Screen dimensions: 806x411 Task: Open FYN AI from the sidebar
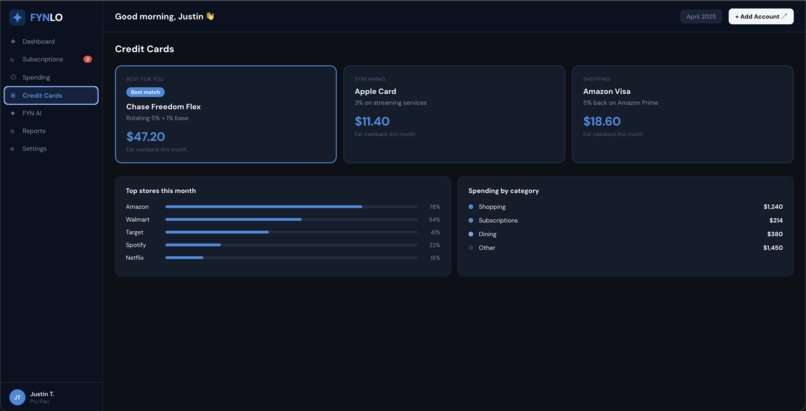click(51, 113)
